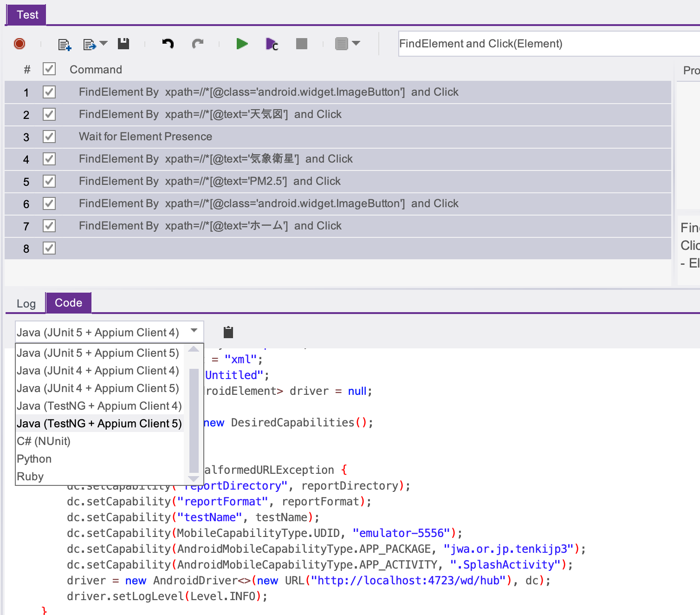Click the ".SplashActivity" string in code
The height and width of the screenshot is (615, 700).
click(506, 564)
